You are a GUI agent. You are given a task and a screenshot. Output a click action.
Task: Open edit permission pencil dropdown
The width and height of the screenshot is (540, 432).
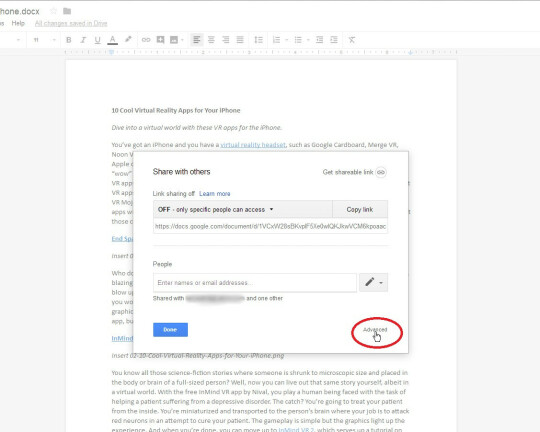(x=374, y=282)
